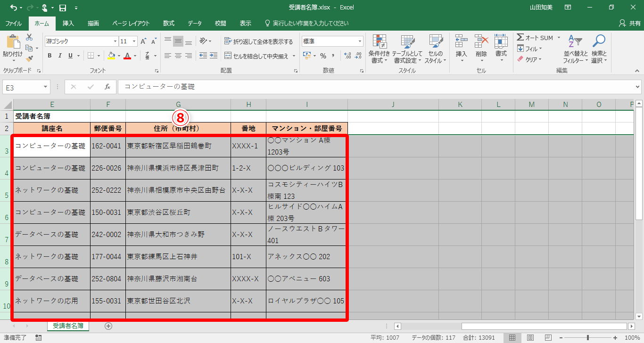Apply italic formatting

pyautogui.click(x=60, y=56)
